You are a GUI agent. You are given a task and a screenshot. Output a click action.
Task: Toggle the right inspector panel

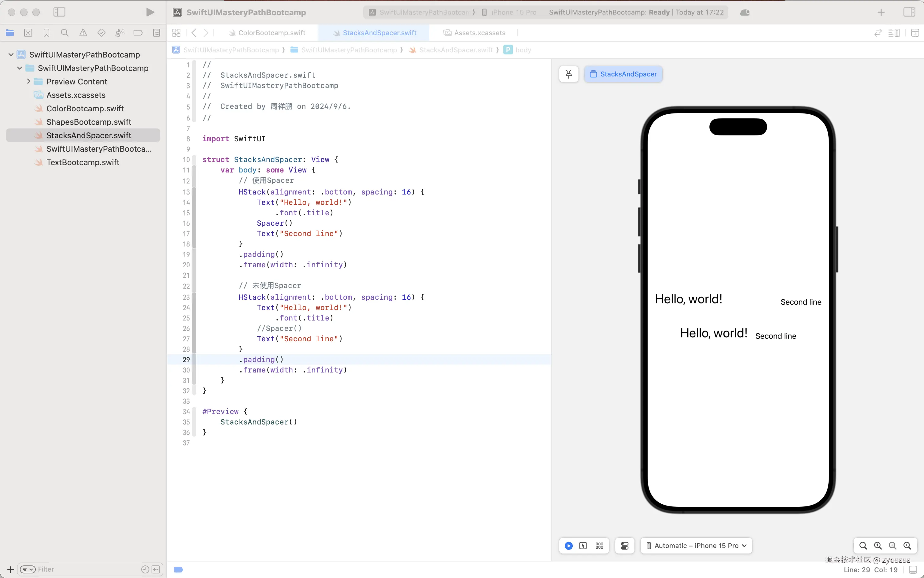(x=909, y=12)
